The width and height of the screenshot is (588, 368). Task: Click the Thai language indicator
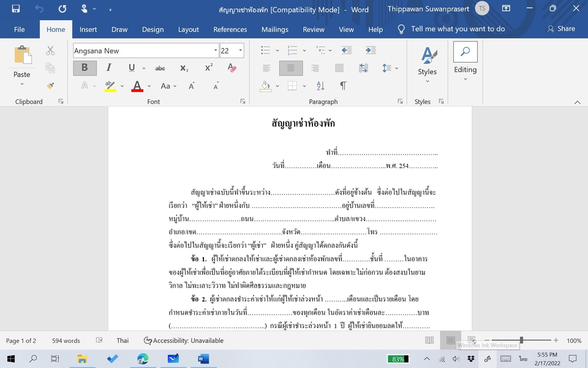point(123,340)
